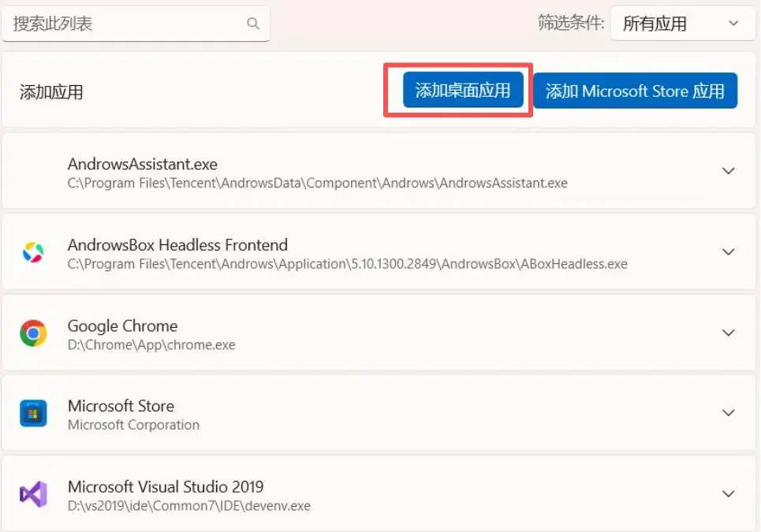Screen dimensions: 761x532
Task: Click the 添加桌面应用 button
Action: 463,90
